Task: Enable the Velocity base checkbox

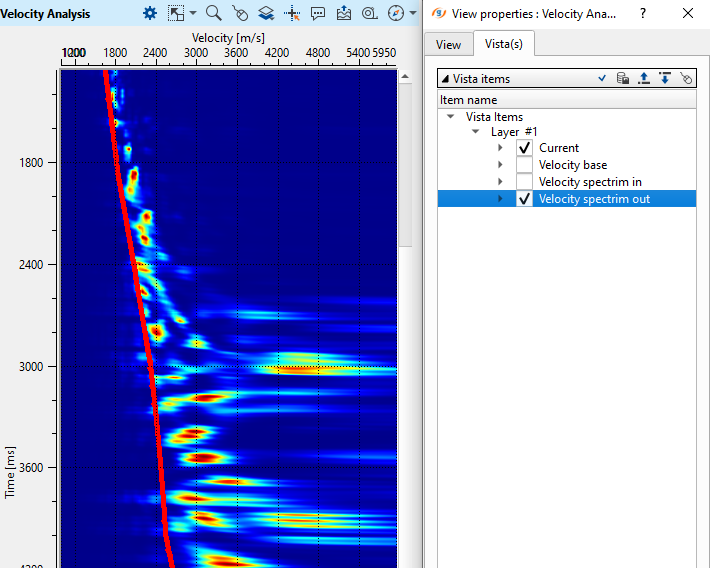Action: coord(524,165)
